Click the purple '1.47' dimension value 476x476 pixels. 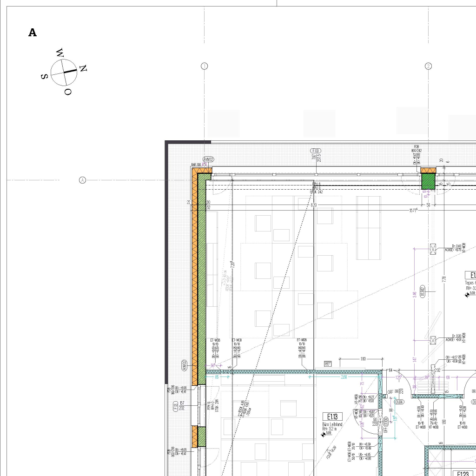point(415,359)
